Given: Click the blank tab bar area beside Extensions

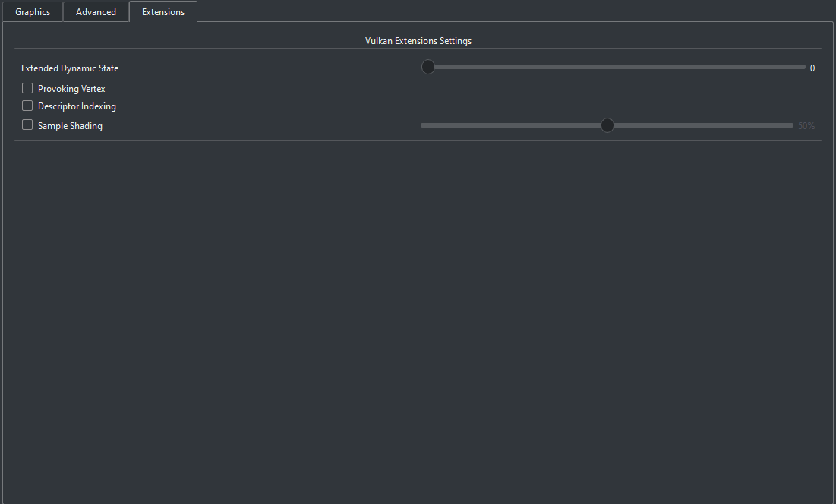Looking at the screenshot, I should [x=515, y=11].
